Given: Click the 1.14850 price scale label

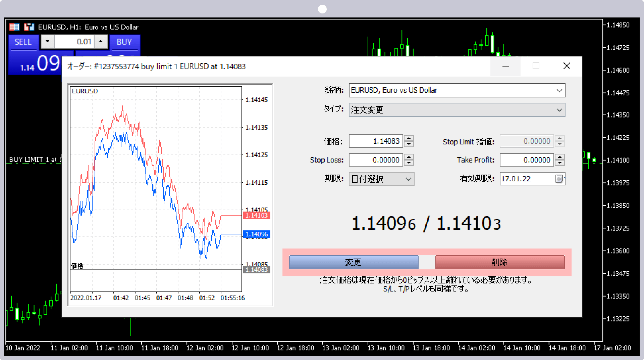Looking at the screenshot, I should [618, 25].
